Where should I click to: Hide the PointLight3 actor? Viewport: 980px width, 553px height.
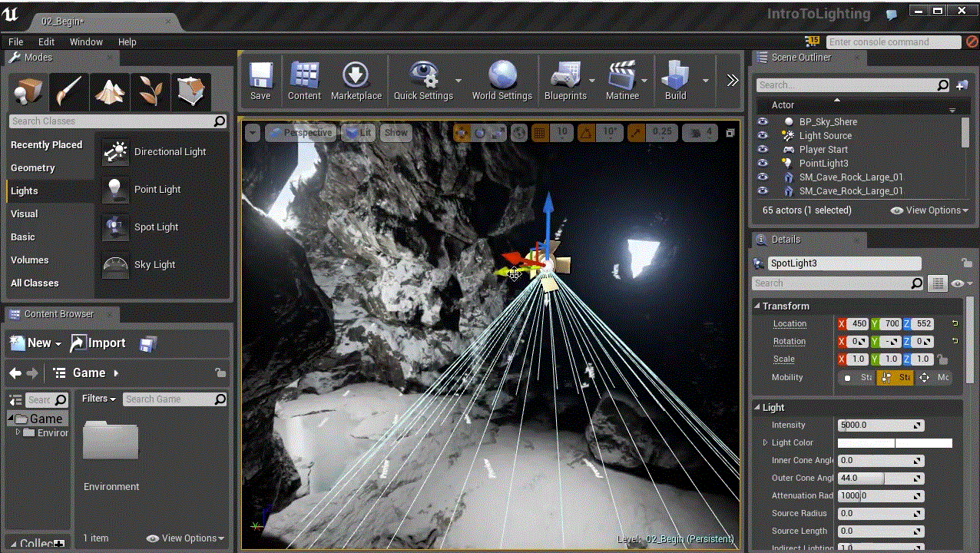(x=763, y=163)
